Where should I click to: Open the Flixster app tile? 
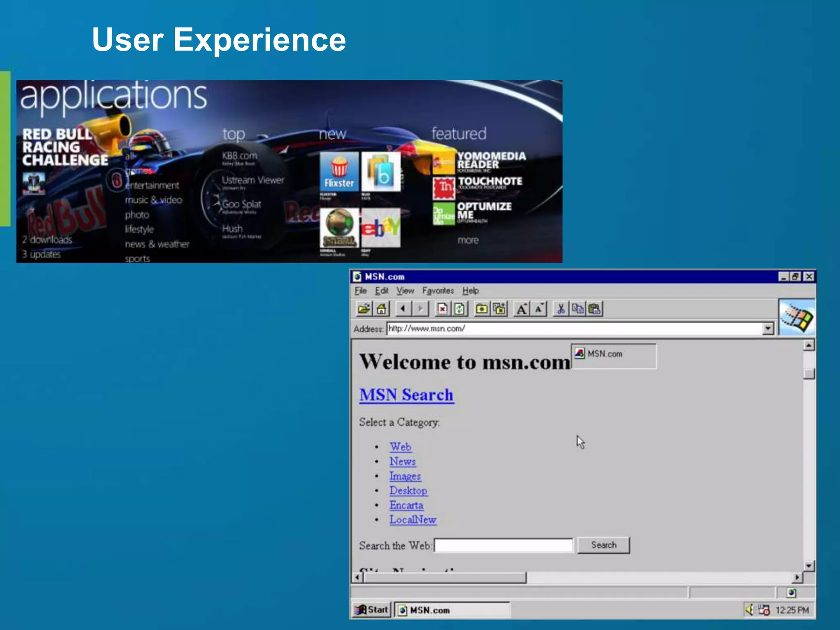[x=339, y=171]
